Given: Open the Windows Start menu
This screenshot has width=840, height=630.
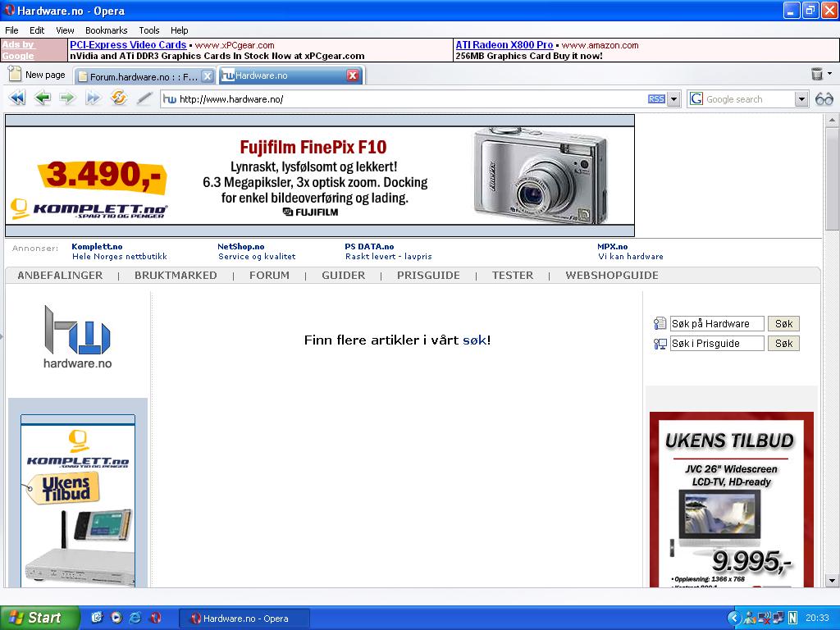Looking at the screenshot, I should pos(39,618).
